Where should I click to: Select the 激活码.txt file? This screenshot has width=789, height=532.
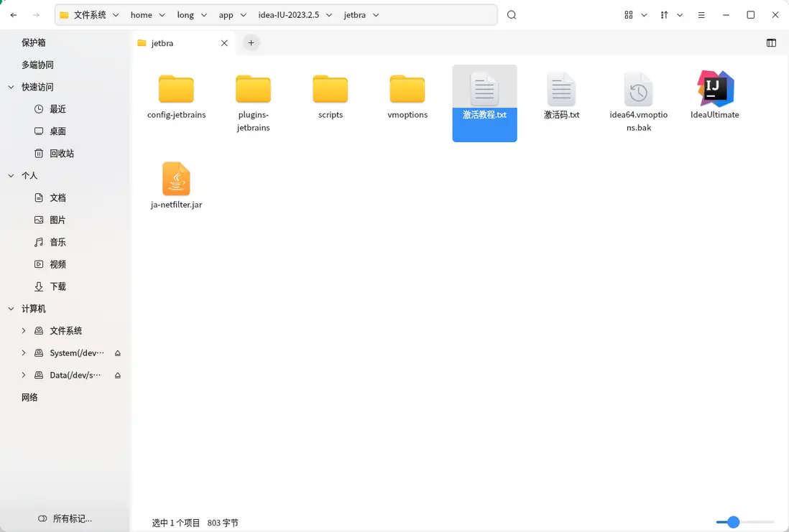pyautogui.click(x=561, y=96)
